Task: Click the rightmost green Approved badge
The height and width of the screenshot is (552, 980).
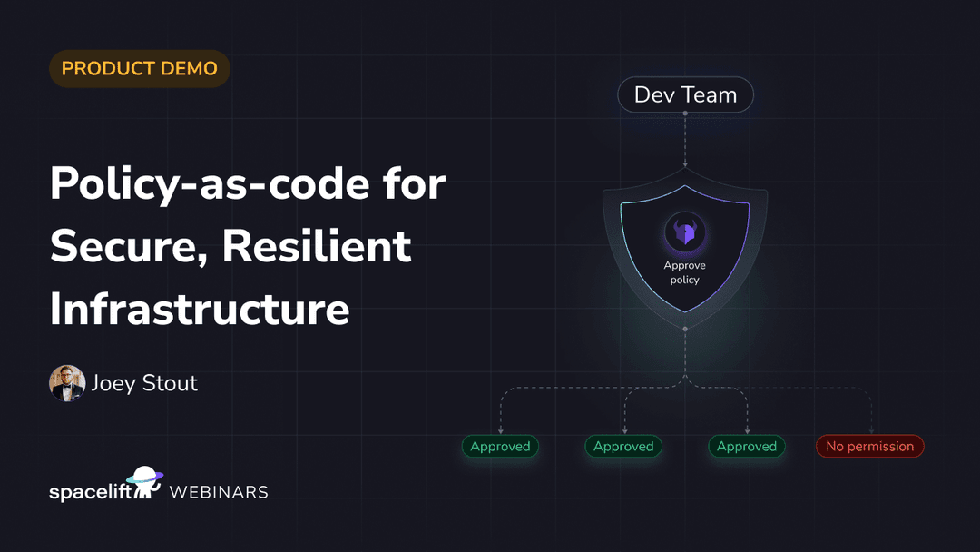Action: [x=747, y=447]
